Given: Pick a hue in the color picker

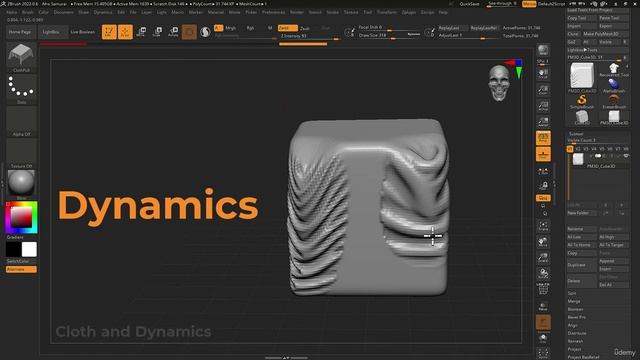Looking at the screenshot, I should click(x=21, y=217).
